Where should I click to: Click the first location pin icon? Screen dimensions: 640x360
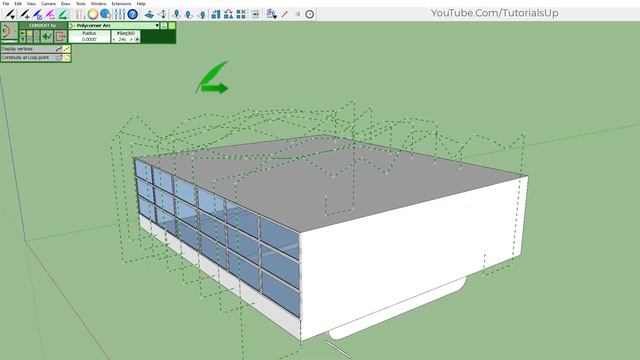(x=176, y=15)
